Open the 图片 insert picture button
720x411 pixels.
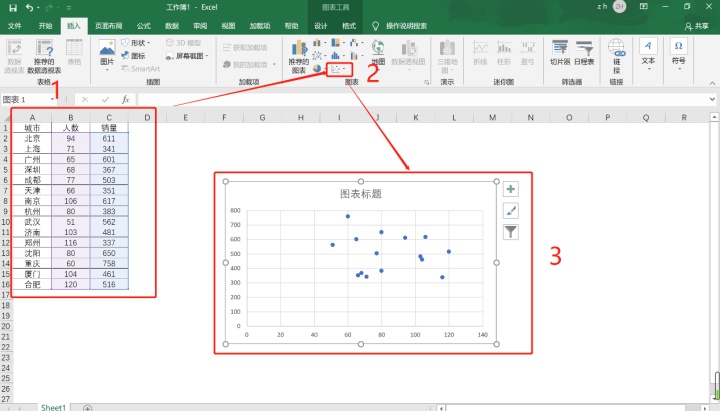coord(107,56)
